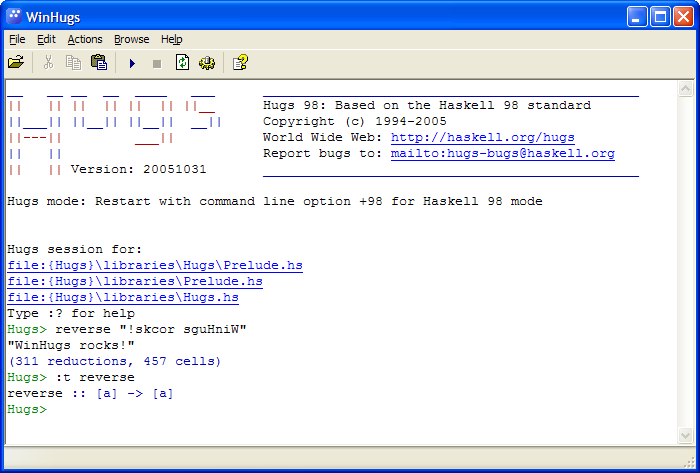The height and width of the screenshot is (473, 700).
Task: Click the Copy icon in toolbar
Action: [73, 62]
